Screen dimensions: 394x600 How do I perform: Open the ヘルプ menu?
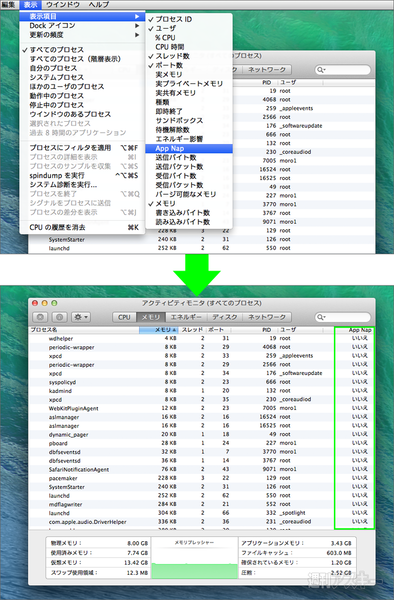click(99, 5)
